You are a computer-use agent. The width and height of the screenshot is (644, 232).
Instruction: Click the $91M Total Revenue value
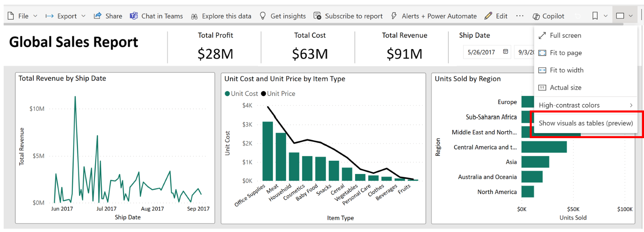405,54
